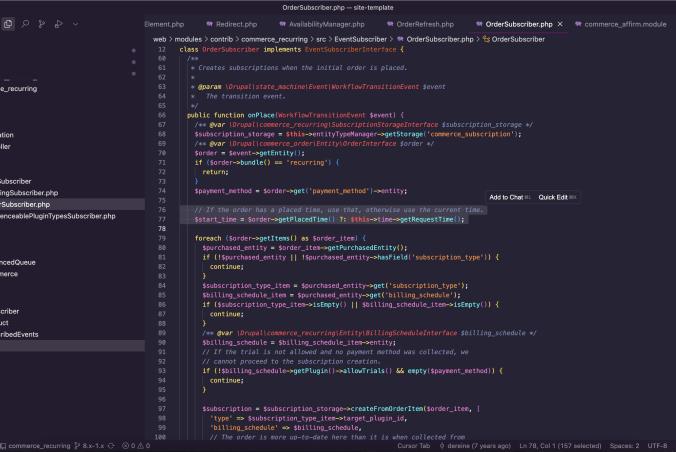Viewport: 676px width, 452px height.
Task: Close the OrderSubscriber.php tab
Action: tap(560, 24)
